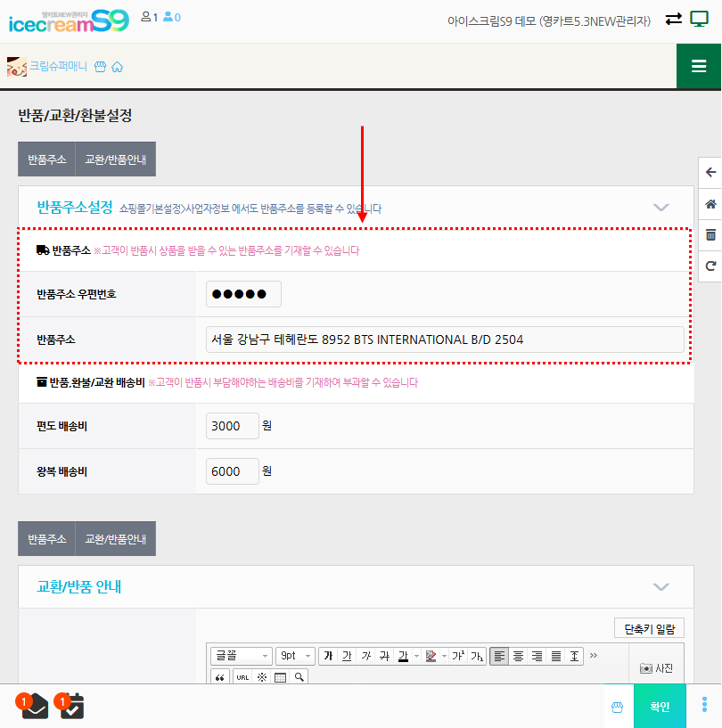Screen dimensions: 722x728
Task: Toggle bold formatting in the editor
Action: point(328,656)
